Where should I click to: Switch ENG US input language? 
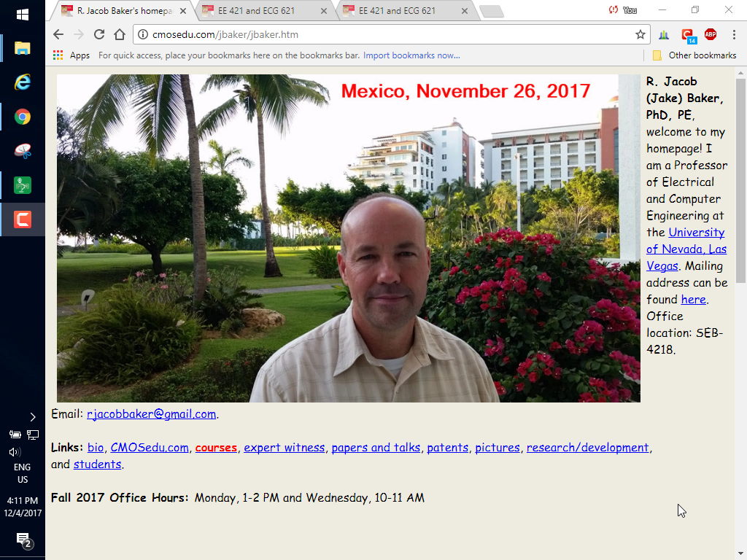tap(23, 473)
